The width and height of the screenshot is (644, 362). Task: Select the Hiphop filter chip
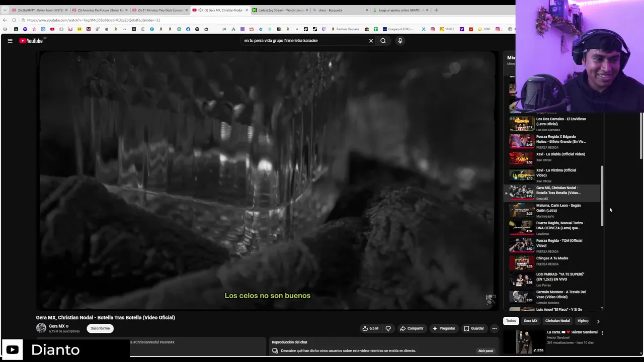pyautogui.click(x=583, y=321)
